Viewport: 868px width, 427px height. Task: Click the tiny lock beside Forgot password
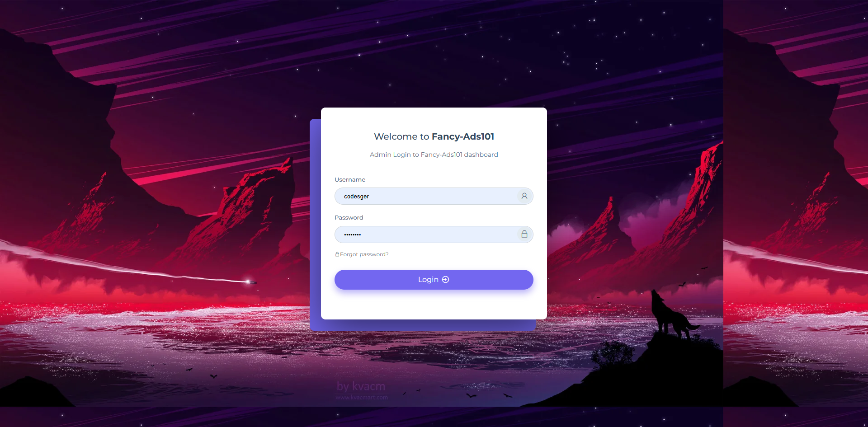337,254
